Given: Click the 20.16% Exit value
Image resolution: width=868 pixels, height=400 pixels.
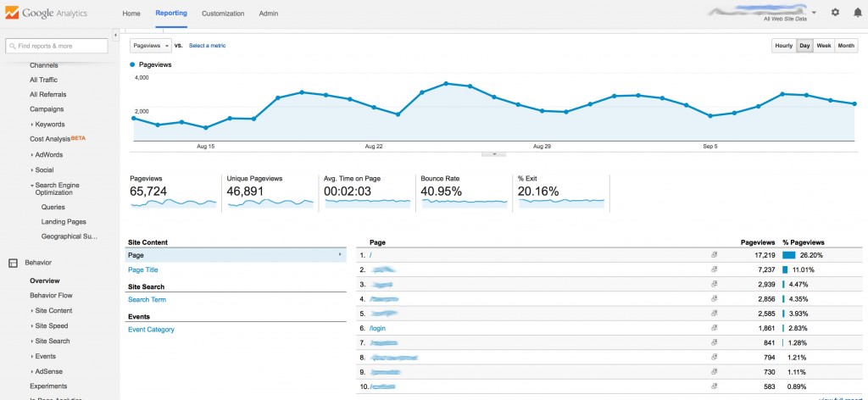Looking at the screenshot, I should 538,192.
